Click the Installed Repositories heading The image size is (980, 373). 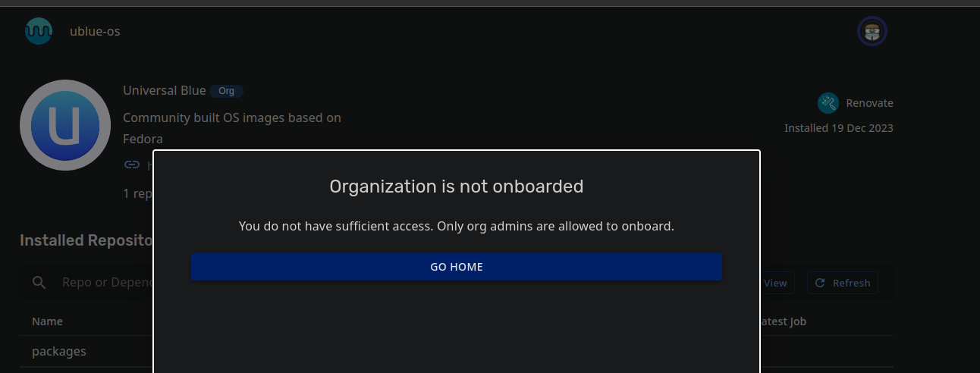tap(86, 240)
